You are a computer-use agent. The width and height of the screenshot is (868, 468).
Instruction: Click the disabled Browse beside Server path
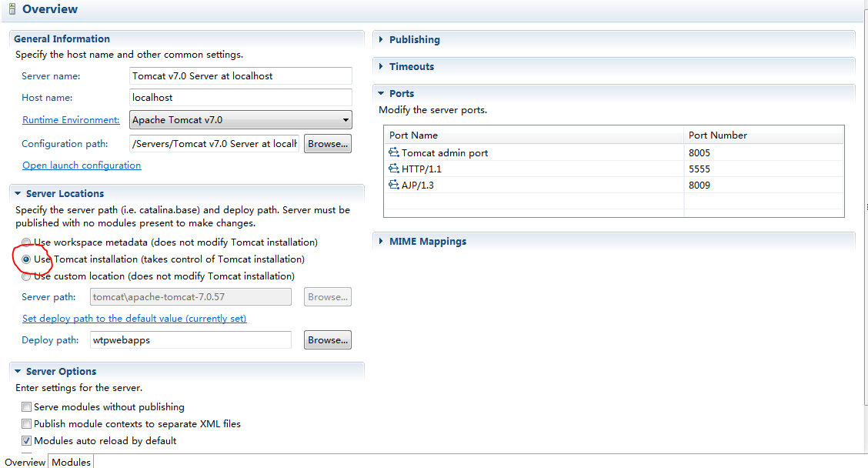pos(328,297)
